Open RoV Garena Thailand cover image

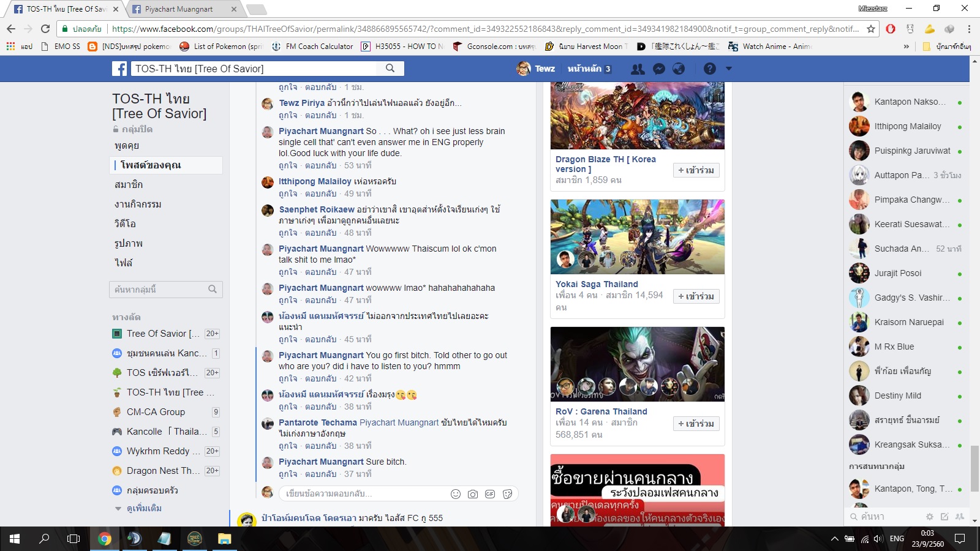pos(638,364)
